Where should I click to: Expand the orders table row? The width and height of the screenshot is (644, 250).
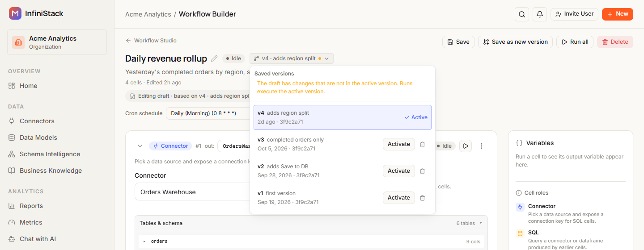(144, 242)
